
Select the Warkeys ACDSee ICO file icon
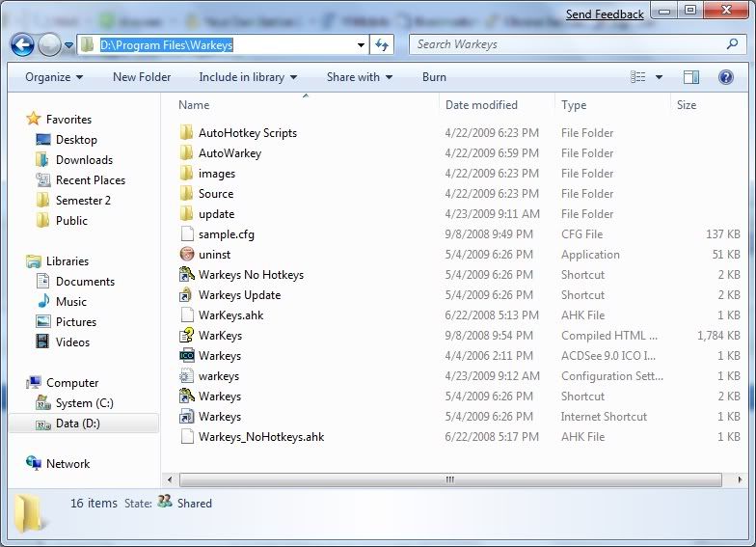[x=187, y=355]
